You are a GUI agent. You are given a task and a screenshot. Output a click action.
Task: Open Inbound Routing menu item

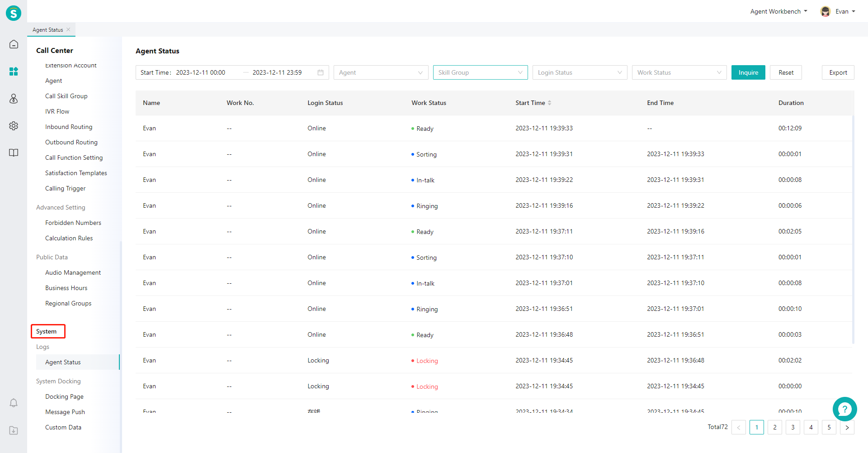click(69, 127)
